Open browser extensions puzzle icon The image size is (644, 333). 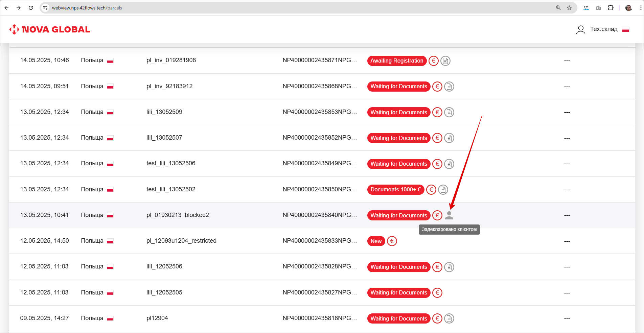tap(611, 8)
